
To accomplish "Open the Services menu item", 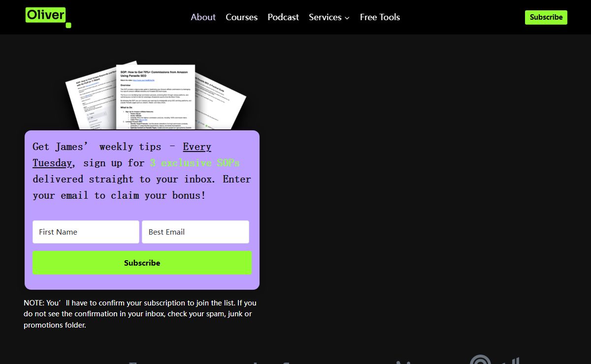I will [325, 17].
